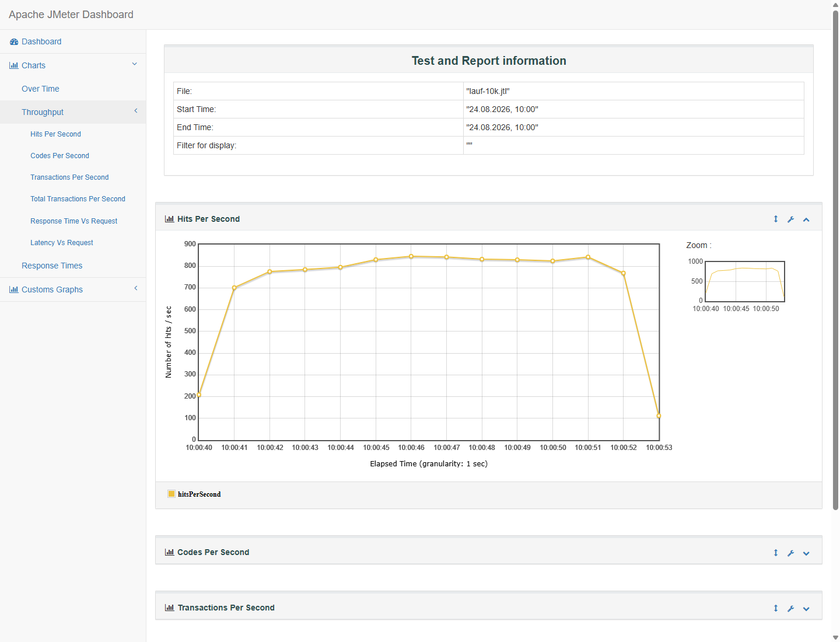Click the Codes Per Second panel title

point(213,553)
